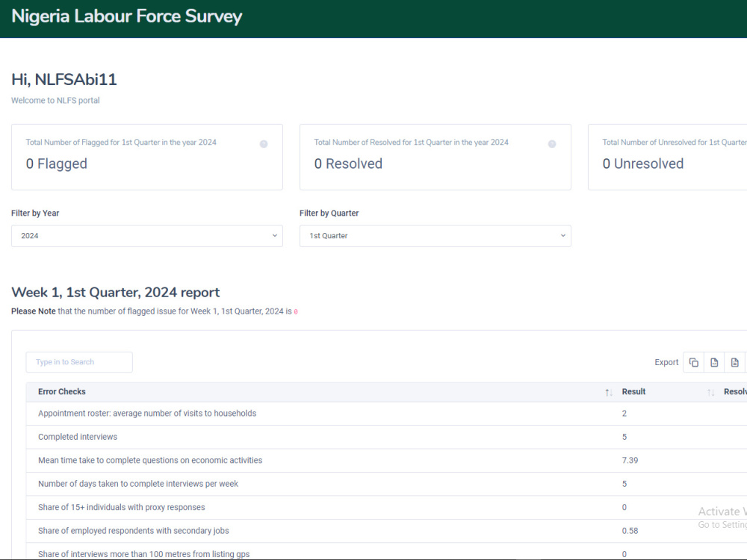Sort by Result column arrows
747x560 pixels.
click(x=710, y=393)
